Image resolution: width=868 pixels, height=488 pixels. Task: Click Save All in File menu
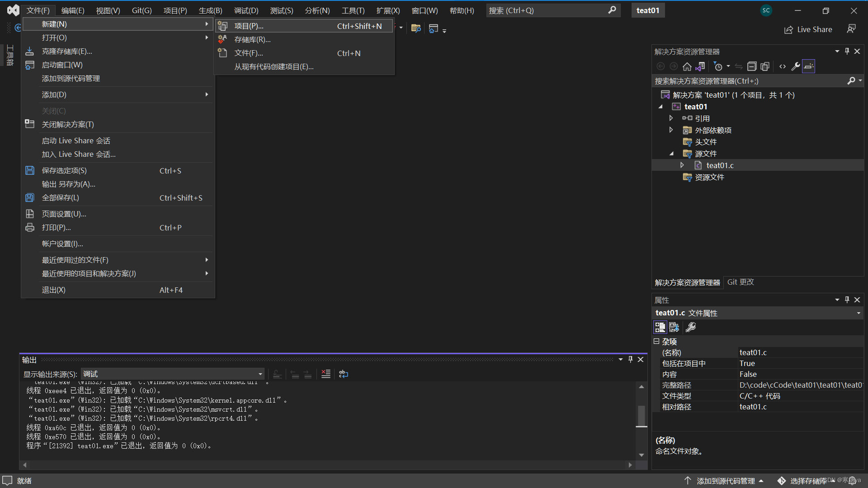[x=118, y=198]
